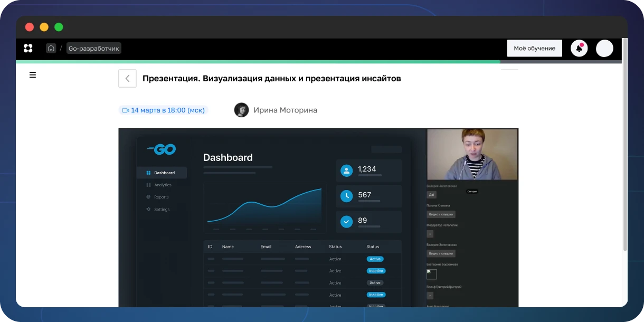This screenshot has height=322, width=644.
Task: Click the checkmark icon beside 89
Action: (346, 222)
